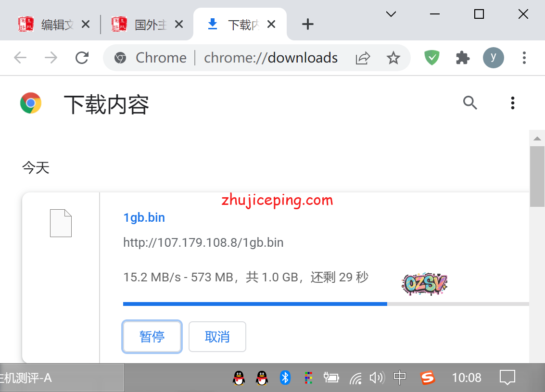Open downloads page more actions menu
Screen dimensions: 545x392
(x=513, y=102)
